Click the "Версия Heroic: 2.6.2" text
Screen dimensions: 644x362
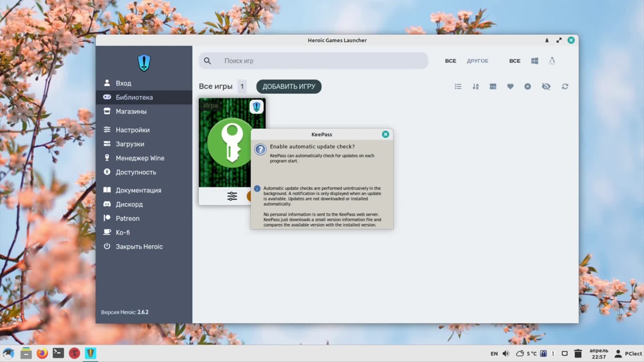(x=125, y=312)
